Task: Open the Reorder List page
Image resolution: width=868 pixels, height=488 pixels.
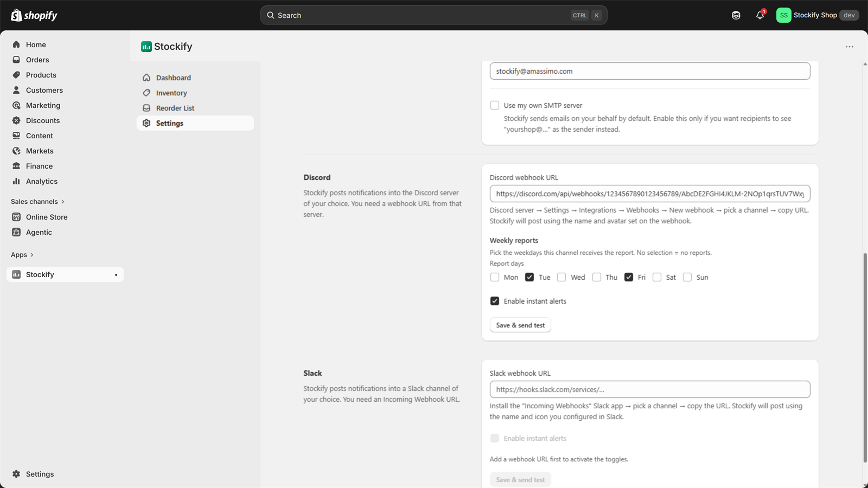Action: (x=195, y=108)
